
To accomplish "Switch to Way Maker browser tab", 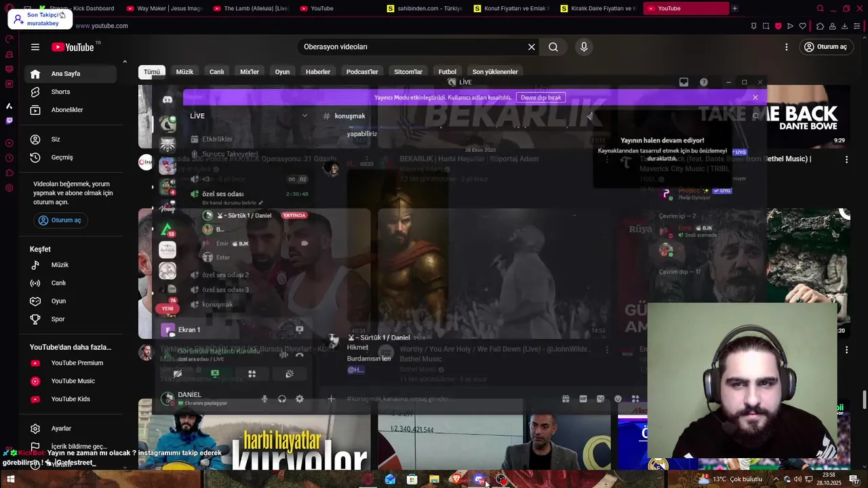I will (x=165, y=8).
